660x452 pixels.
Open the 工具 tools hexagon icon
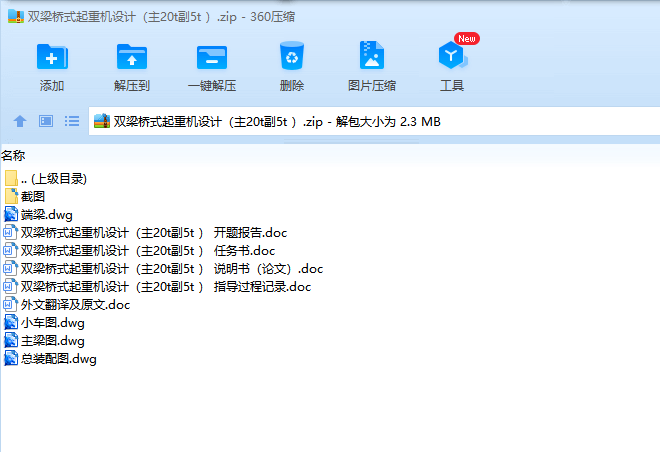[x=452, y=55]
